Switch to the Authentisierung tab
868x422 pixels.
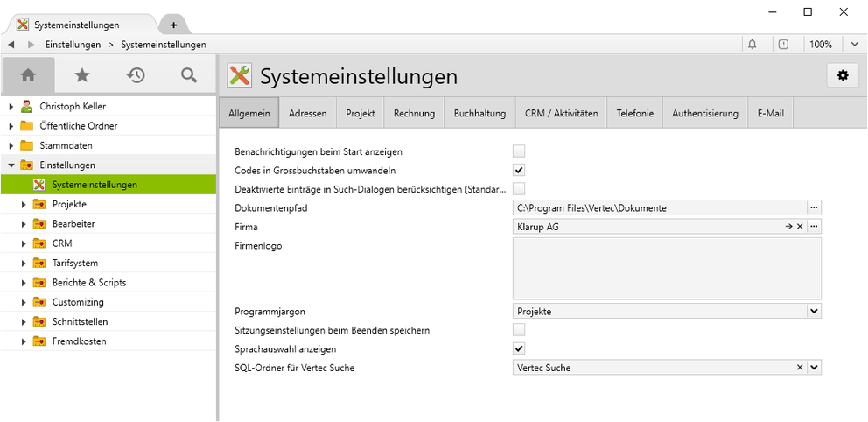[x=705, y=113]
